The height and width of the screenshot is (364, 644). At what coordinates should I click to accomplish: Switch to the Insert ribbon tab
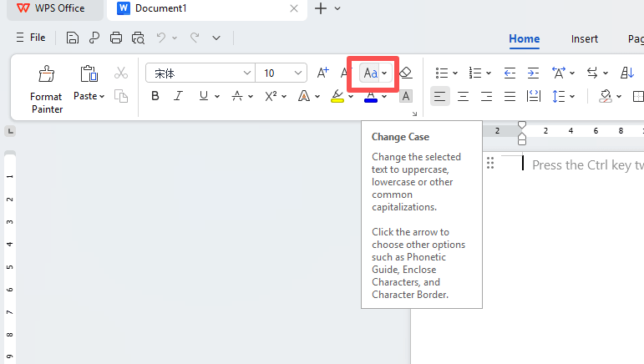584,39
